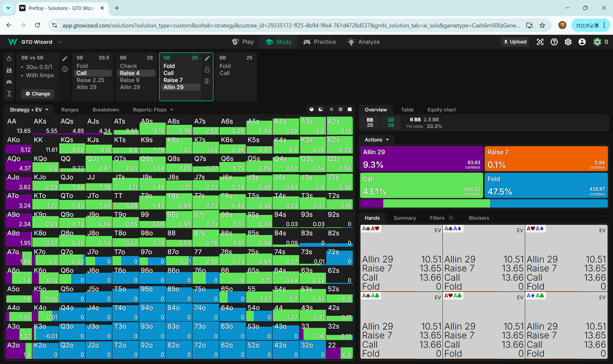This screenshot has height=364, width=613.
Task: Click the Change button with gear
Action: [x=38, y=94]
